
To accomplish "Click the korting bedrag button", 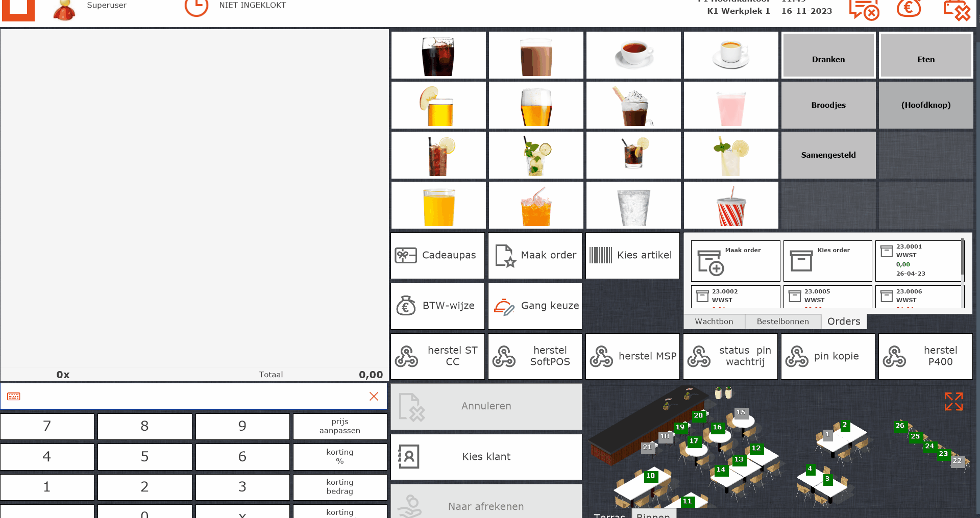I will click(x=340, y=487).
